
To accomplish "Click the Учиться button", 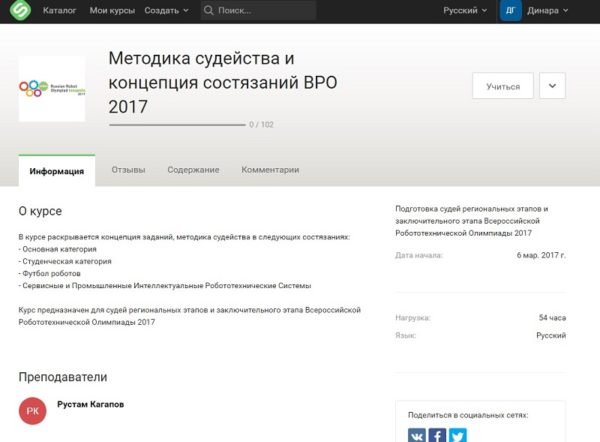I will 503,86.
